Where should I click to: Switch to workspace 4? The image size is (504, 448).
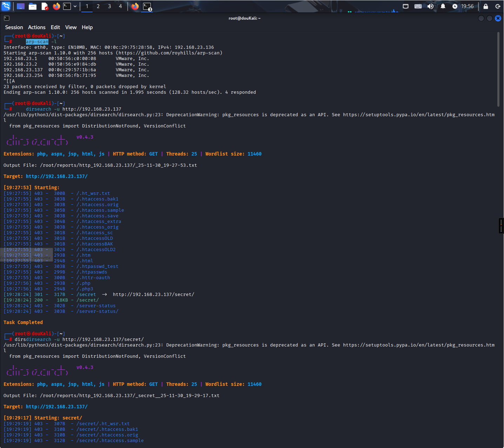point(120,6)
